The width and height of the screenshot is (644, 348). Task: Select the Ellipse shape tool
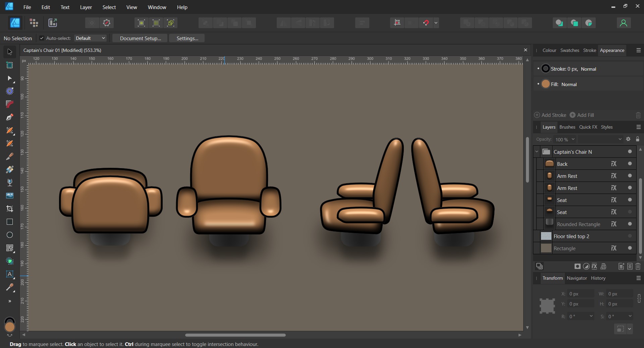click(x=10, y=235)
